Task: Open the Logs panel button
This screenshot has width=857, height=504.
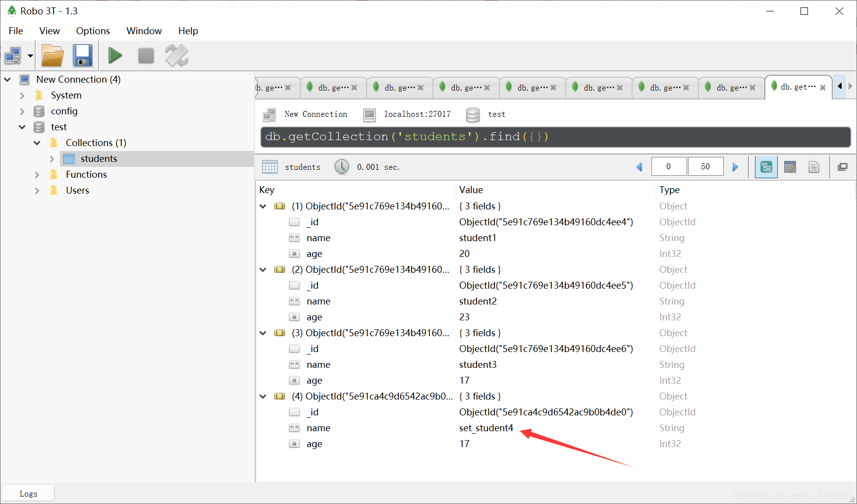Action: (28, 494)
